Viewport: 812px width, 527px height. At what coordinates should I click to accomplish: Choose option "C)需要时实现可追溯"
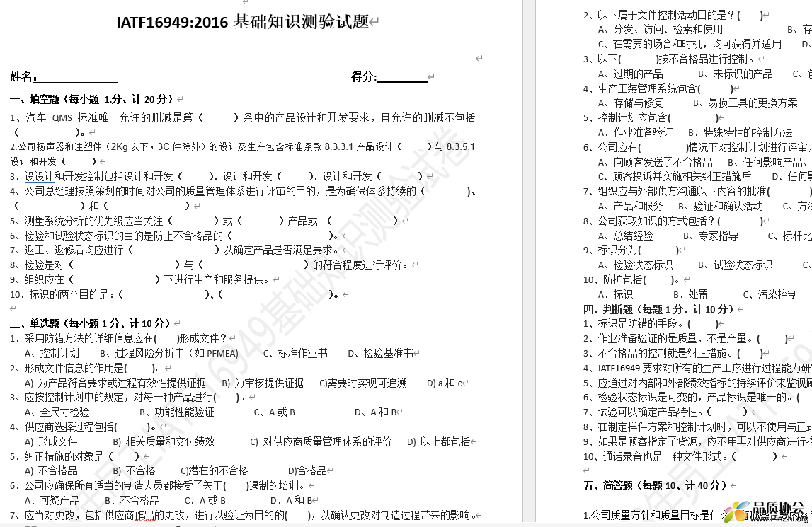[x=363, y=383]
